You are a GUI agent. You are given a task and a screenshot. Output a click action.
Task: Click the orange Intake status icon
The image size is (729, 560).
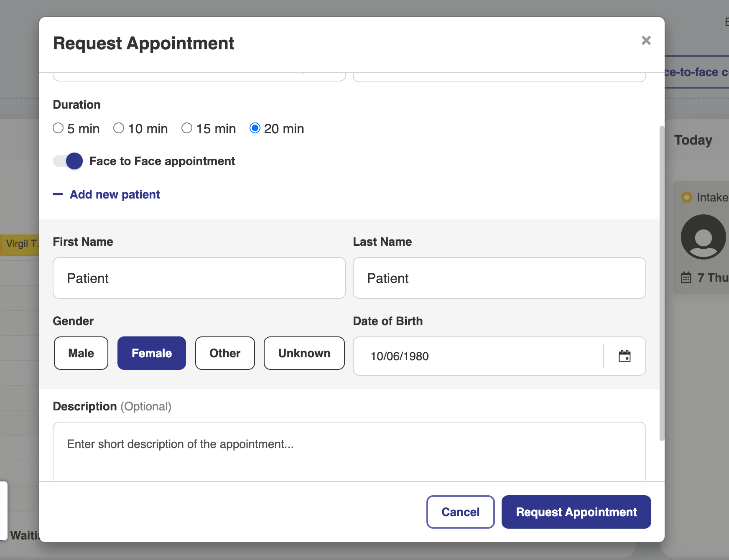[x=686, y=197]
